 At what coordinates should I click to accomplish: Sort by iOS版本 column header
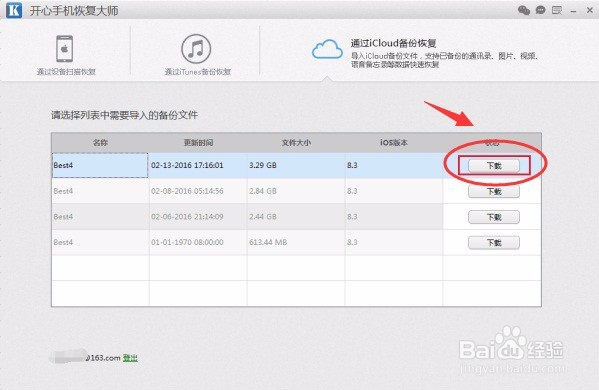tap(394, 143)
